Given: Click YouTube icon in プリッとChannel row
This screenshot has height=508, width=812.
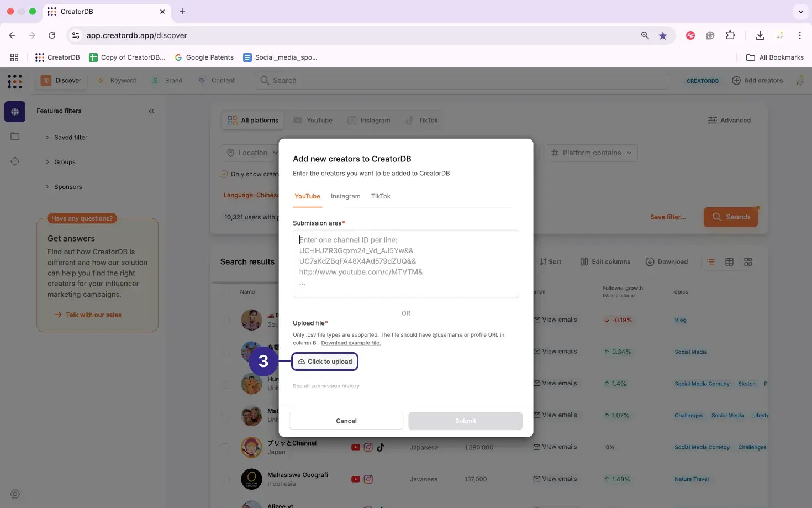Looking at the screenshot, I should point(356,448).
